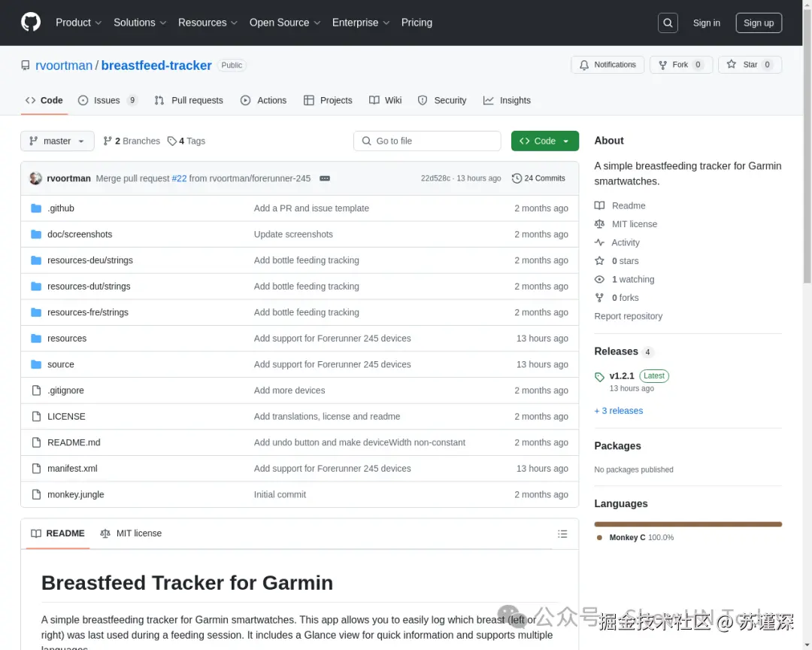812x650 pixels.
Task: Switch to the Projects tab
Action: 328,101
